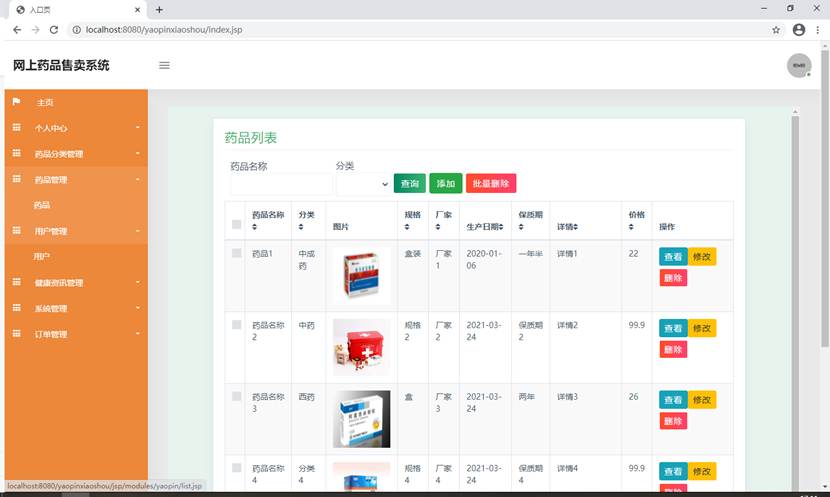Viewport: 830px width, 497px height.
Task: Collapse 用户管理 sidebar chevron
Action: point(138,231)
